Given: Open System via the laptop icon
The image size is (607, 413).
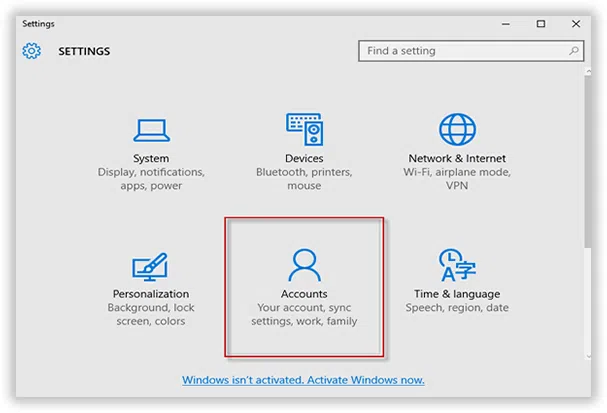Looking at the screenshot, I should tap(150, 129).
